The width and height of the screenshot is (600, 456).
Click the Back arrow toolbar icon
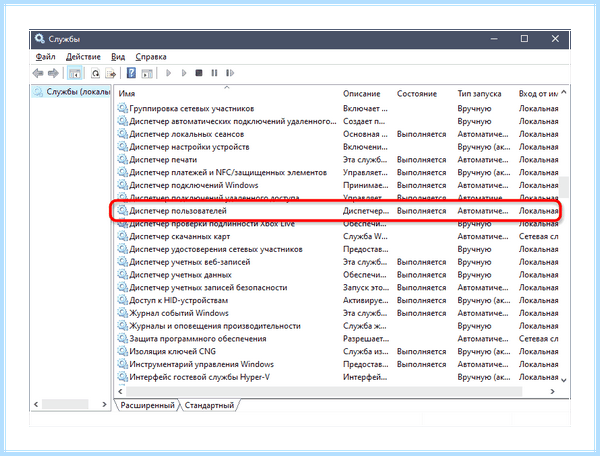click(x=38, y=73)
